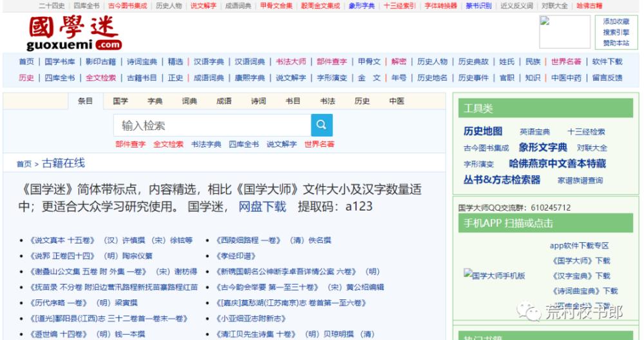
Task: Download 《汉字宝典》 app link
Action: coord(581,276)
